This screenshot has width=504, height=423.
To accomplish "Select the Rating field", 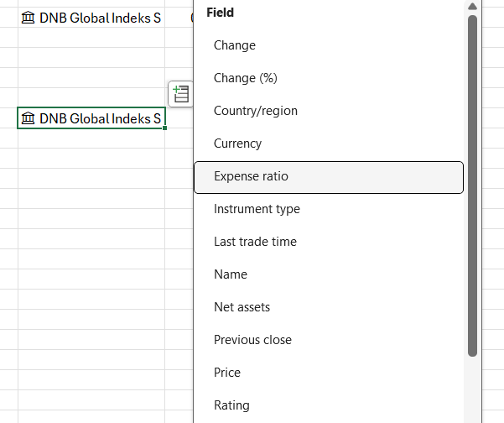I will pos(231,405).
